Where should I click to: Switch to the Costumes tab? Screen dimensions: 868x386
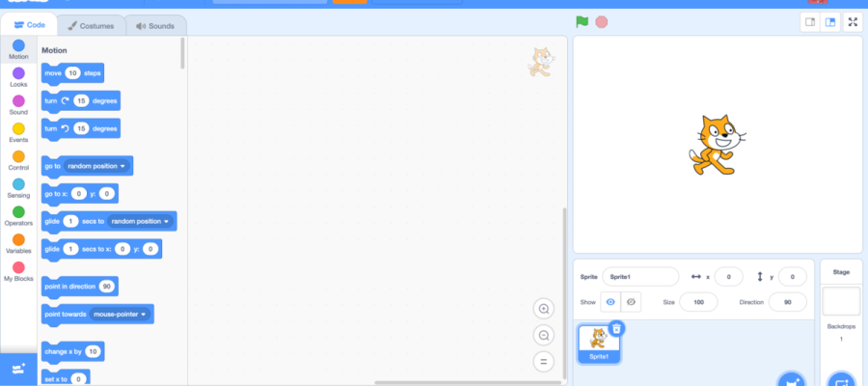point(91,26)
